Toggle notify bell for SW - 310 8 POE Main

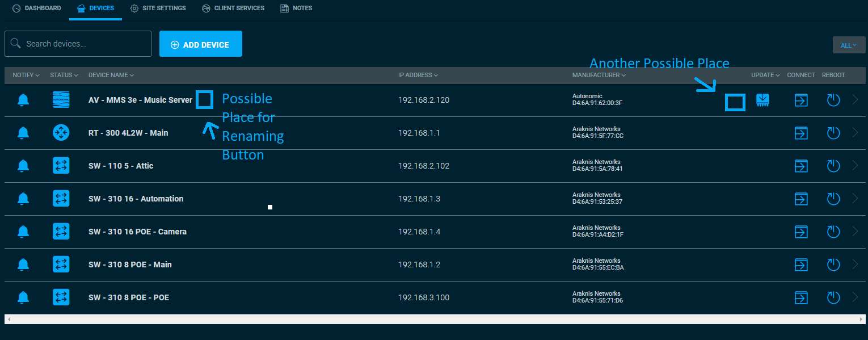(x=23, y=265)
